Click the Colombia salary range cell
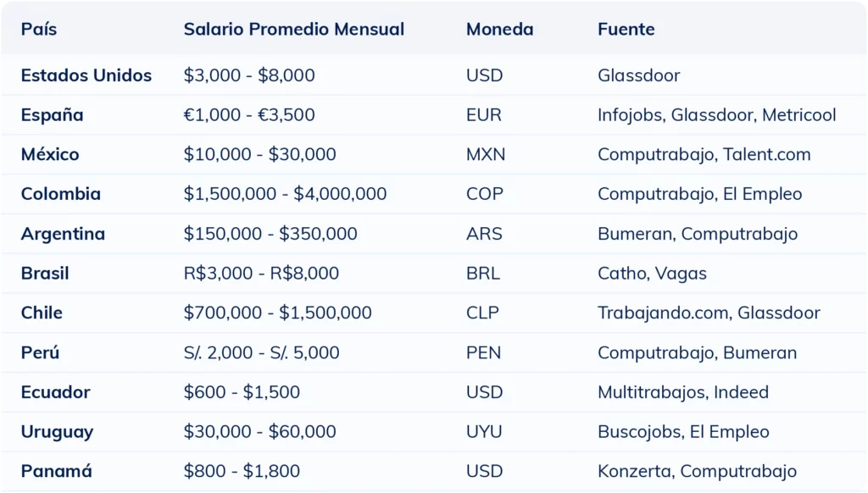The height and width of the screenshot is (493, 868). (285, 194)
